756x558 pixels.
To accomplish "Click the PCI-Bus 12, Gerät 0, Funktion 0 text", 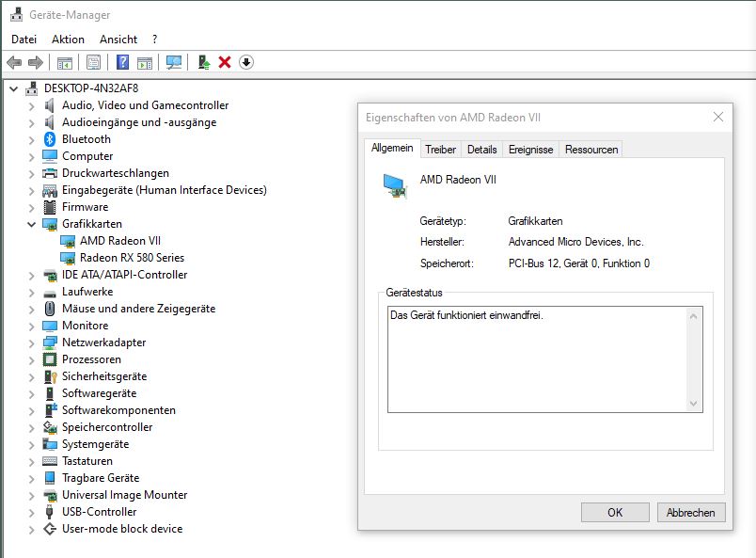I will (579, 263).
